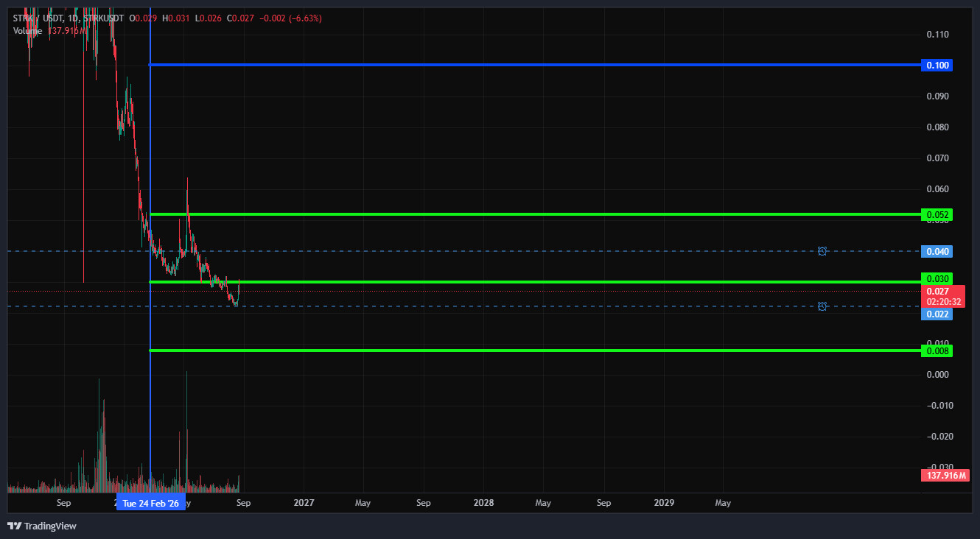Click the Volume indicator legend
The height and width of the screenshot is (539, 980).
(27, 30)
